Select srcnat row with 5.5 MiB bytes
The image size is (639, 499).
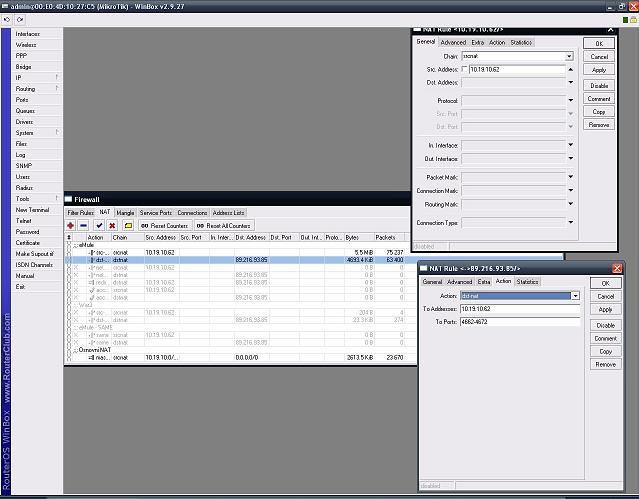tap(240, 252)
